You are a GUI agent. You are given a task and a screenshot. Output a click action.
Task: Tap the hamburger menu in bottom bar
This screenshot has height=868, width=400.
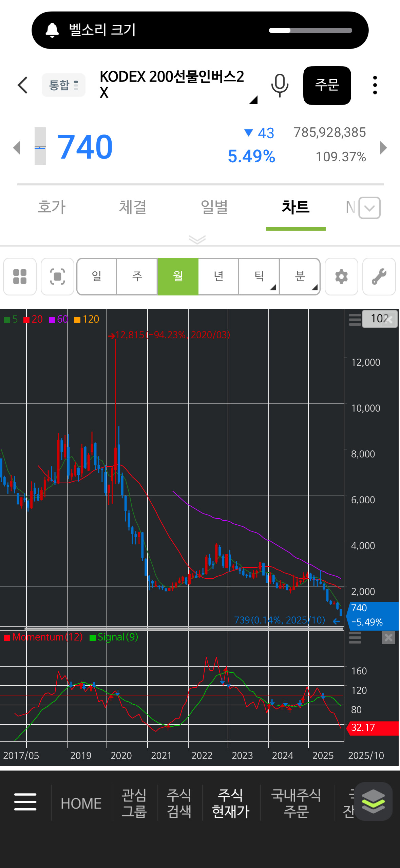(25, 802)
